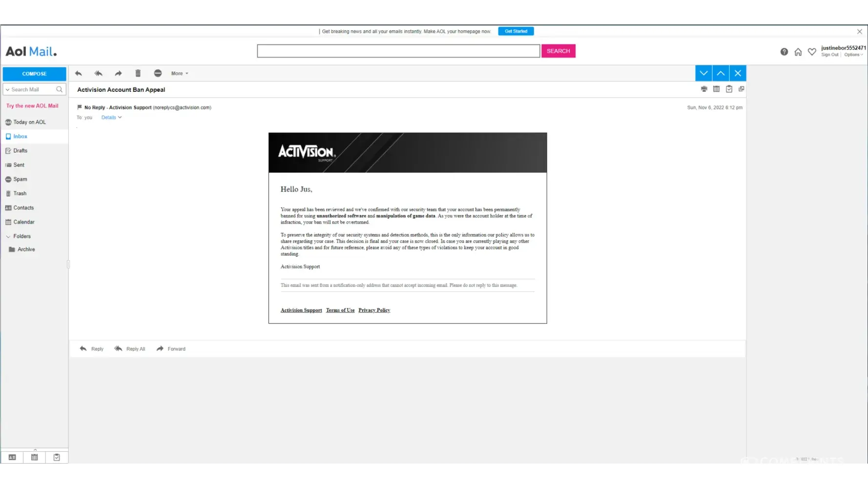
Task: Open the Spam folder
Action: click(x=20, y=179)
